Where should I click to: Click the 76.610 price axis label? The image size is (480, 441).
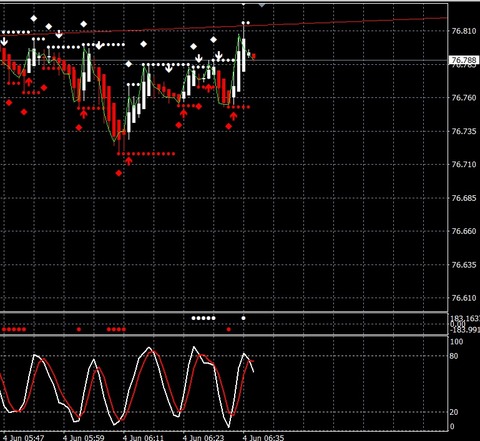464,298
